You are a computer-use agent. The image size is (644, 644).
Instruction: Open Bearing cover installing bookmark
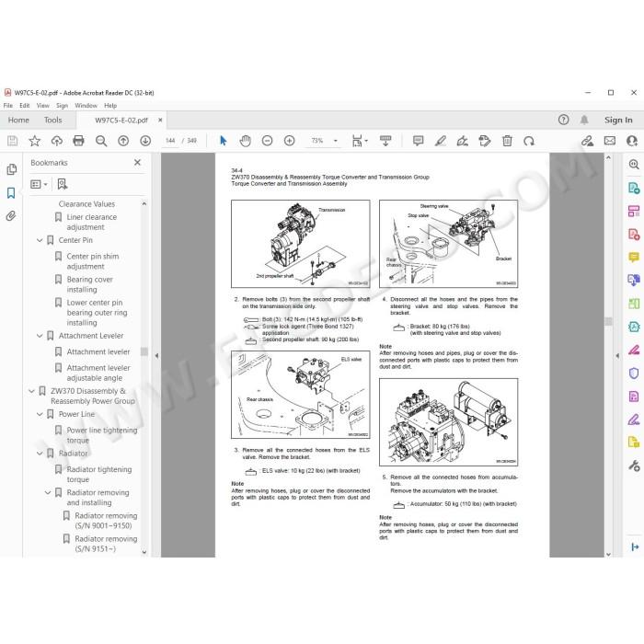point(89,284)
